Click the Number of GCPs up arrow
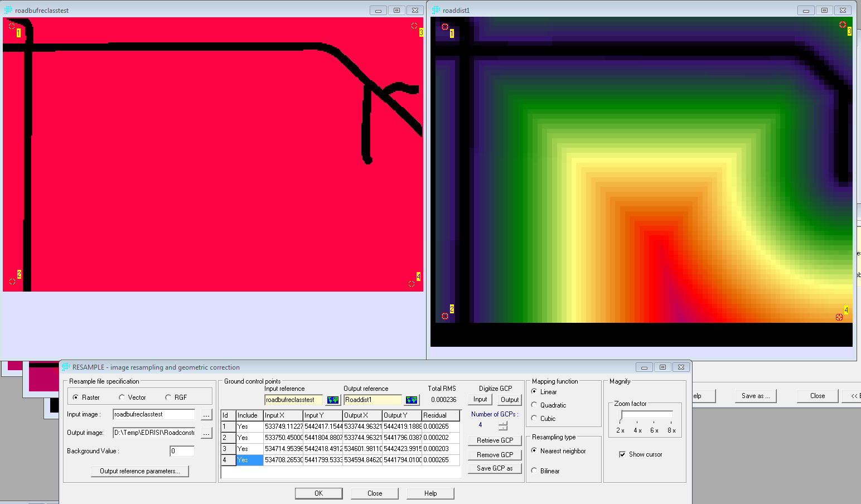This screenshot has height=504, width=861. 503,423
